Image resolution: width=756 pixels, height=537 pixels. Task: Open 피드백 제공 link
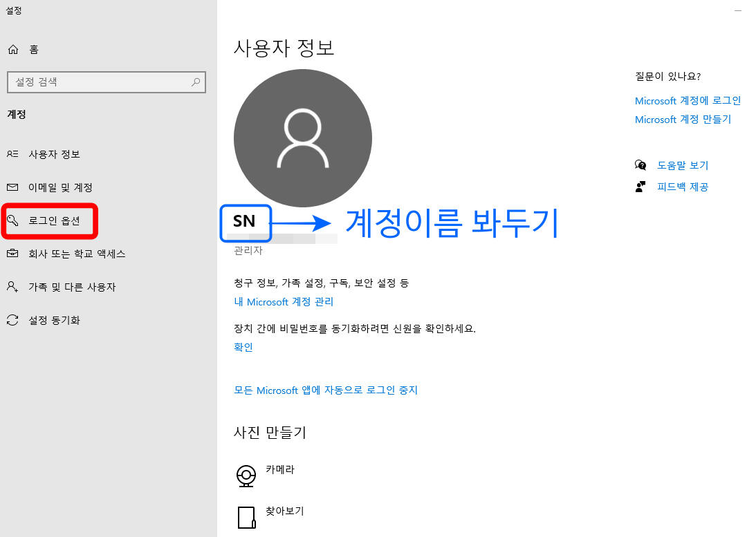coord(683,187)
